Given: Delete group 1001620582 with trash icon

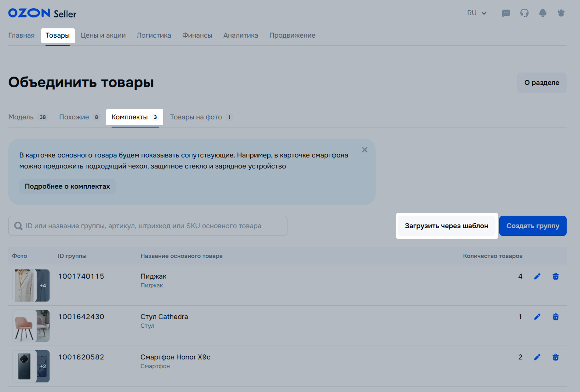Looking at the screenshot, I should point(556,357).
